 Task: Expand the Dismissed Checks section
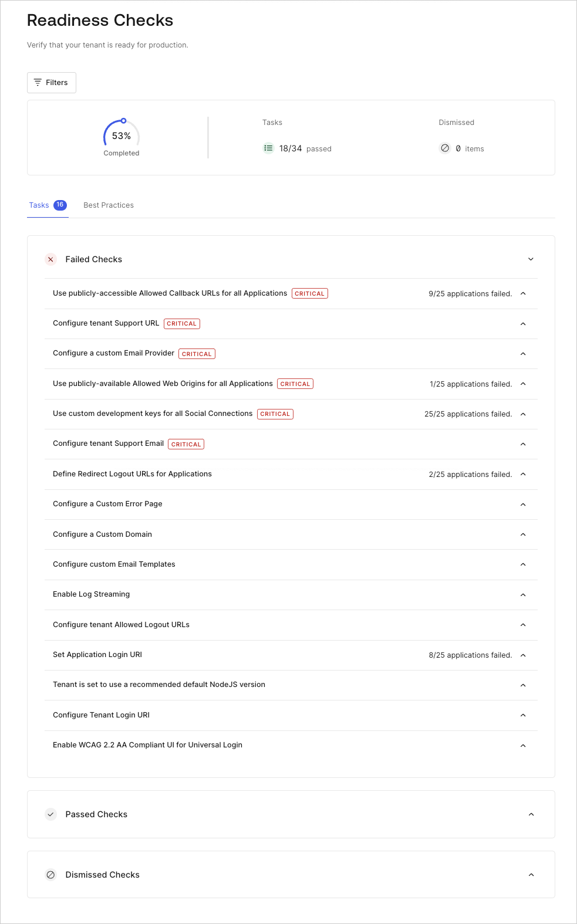531,875
